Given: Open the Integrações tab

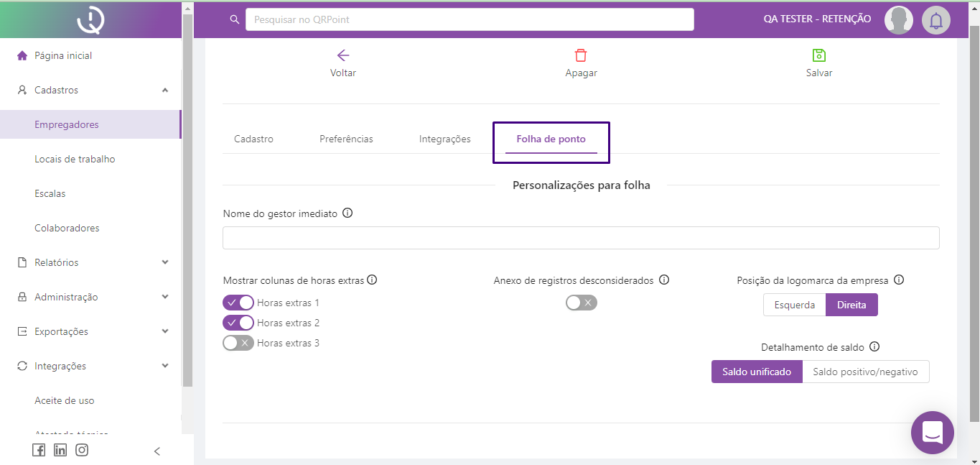Looking at the screenshot, I should [444, 139].
